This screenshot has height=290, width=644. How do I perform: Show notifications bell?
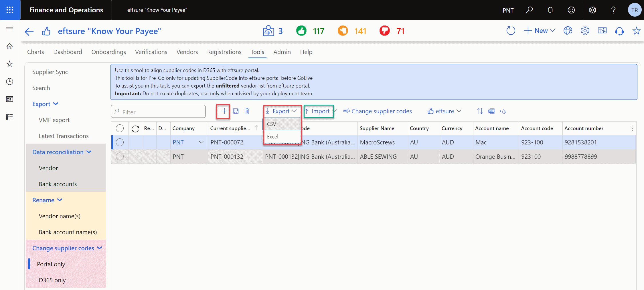(x=550, y=10)
